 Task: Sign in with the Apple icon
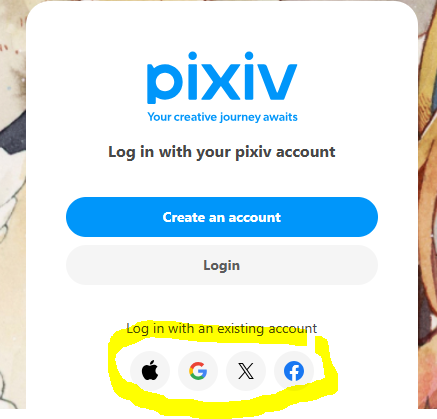tap(150, 371)
